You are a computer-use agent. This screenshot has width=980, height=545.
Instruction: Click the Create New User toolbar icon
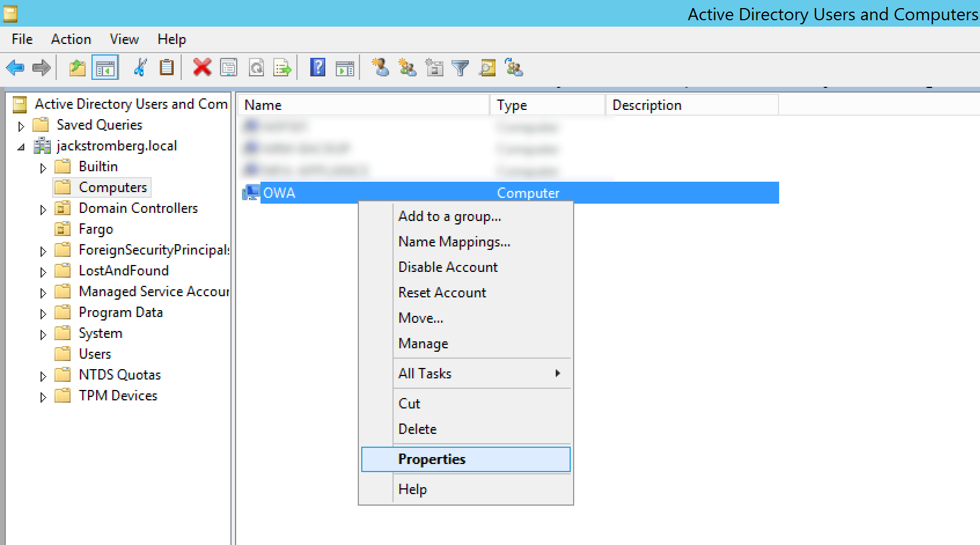[x=381, y=68]
